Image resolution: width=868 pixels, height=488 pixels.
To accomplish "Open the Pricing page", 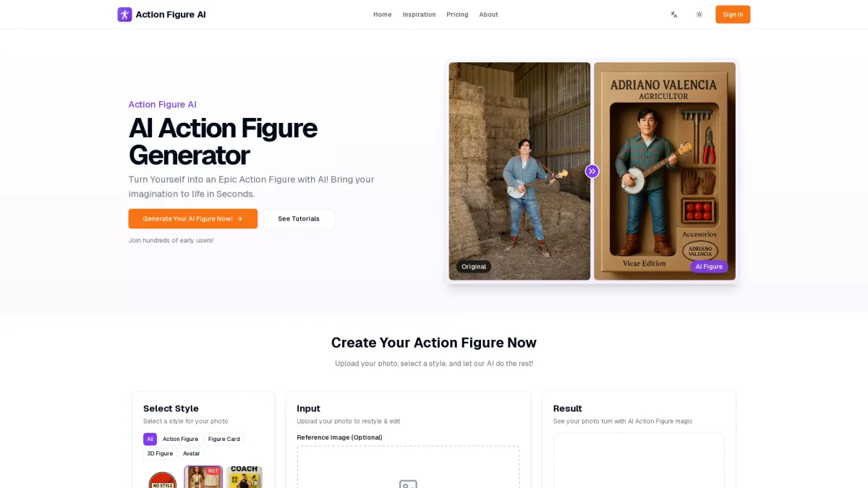I will (457, 14).
